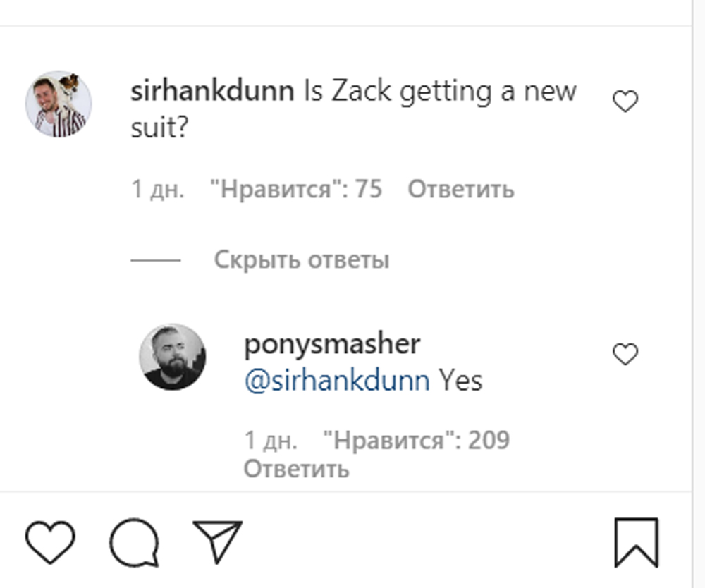Click the sirhankdunn username
This screenshot has height=588, width=705.
coord(212,92)
